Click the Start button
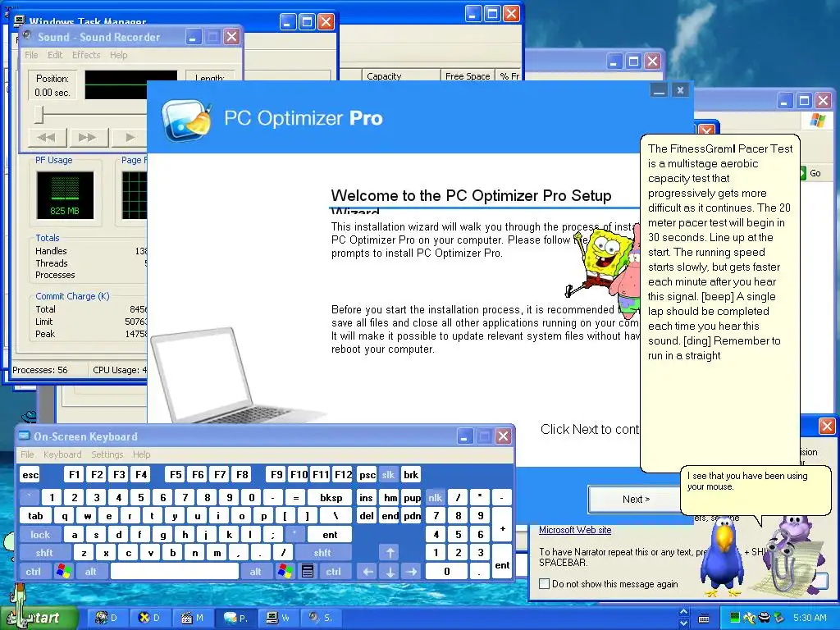840x630 pixels. (39, 618)
